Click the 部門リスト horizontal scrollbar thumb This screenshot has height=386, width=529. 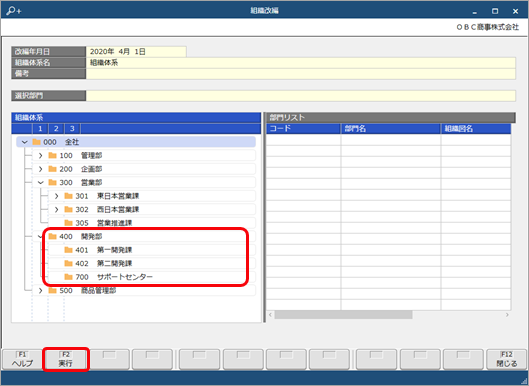343,315
